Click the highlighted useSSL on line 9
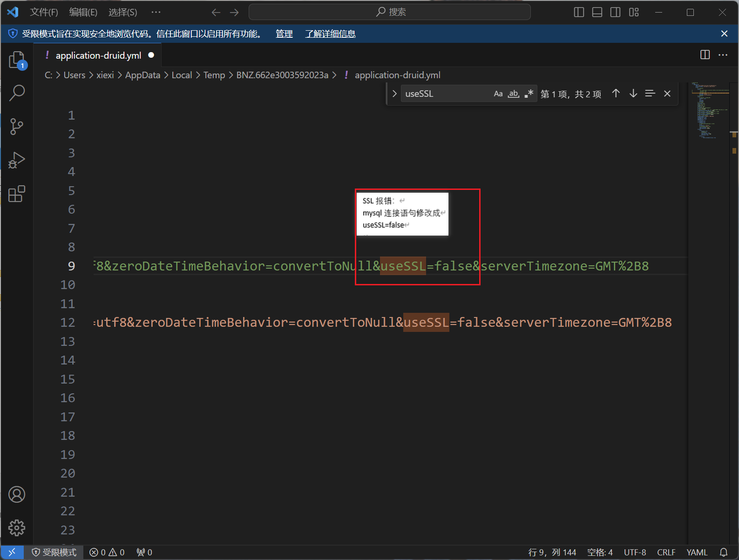 403,266
